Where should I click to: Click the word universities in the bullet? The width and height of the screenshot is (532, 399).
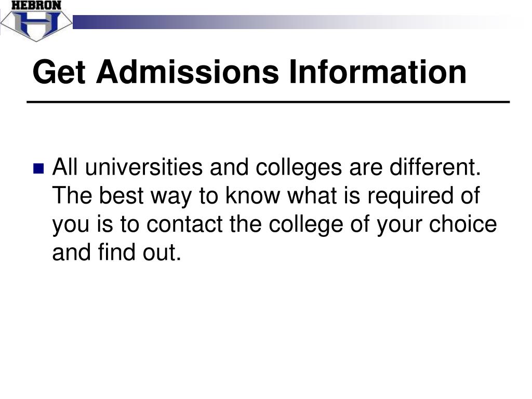[x=143, y=167]
